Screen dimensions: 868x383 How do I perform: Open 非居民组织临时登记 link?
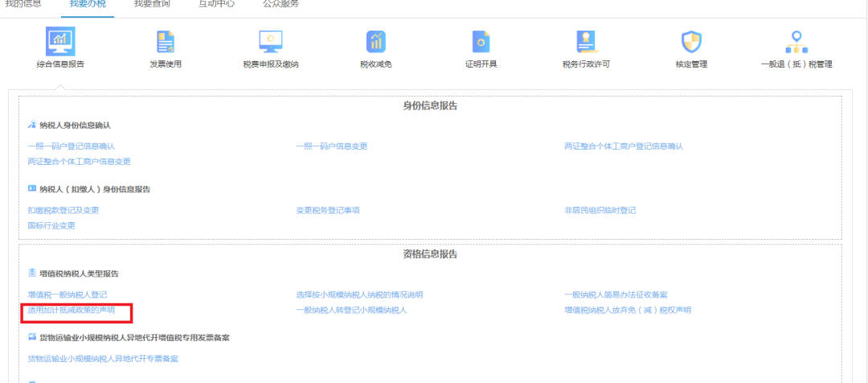[600, 211]
